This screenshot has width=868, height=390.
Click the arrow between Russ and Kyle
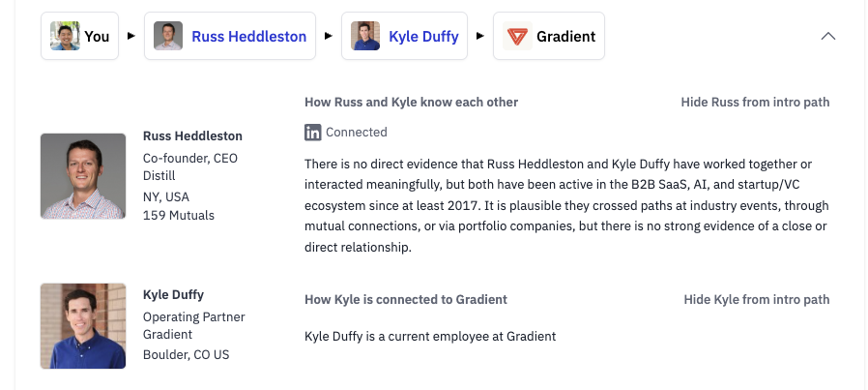click(329, 36)
